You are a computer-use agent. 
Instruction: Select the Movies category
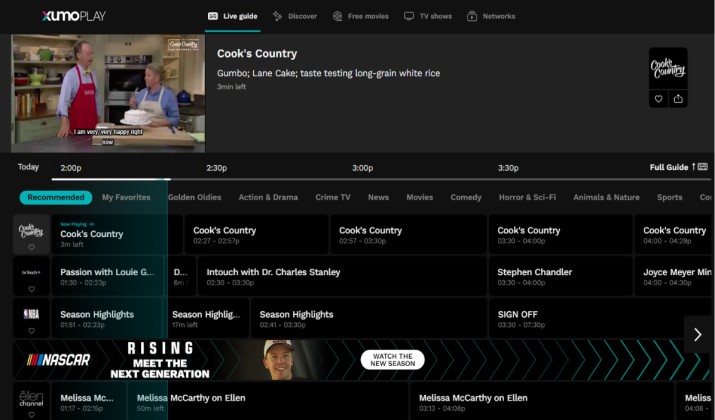[420, 197]
